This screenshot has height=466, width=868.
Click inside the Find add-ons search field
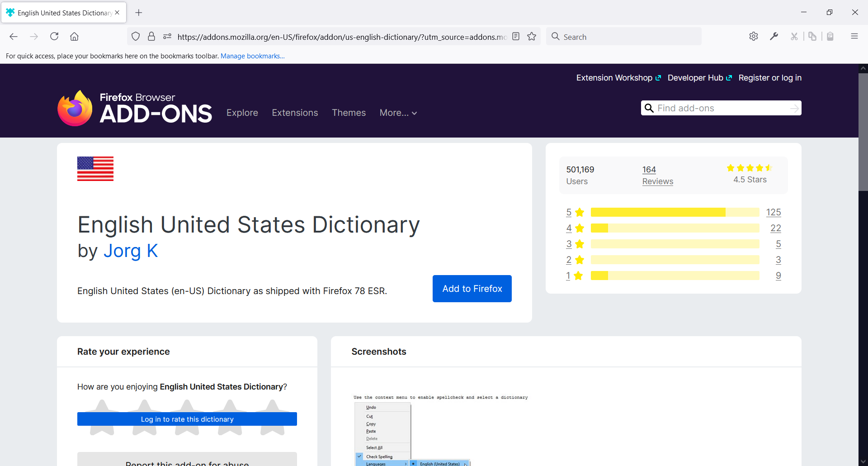click(x=721, y=108)
